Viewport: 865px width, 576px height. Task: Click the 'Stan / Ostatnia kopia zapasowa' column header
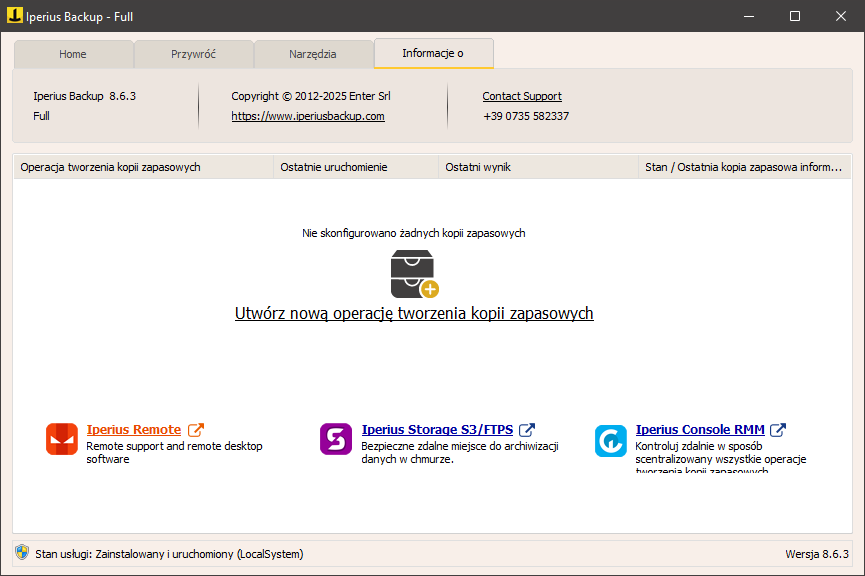[744, 167]
